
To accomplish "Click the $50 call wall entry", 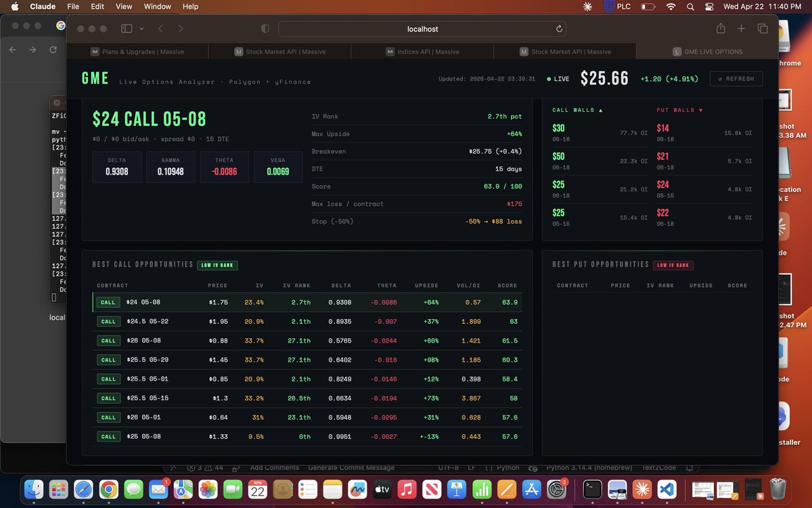I will (600, 160).
